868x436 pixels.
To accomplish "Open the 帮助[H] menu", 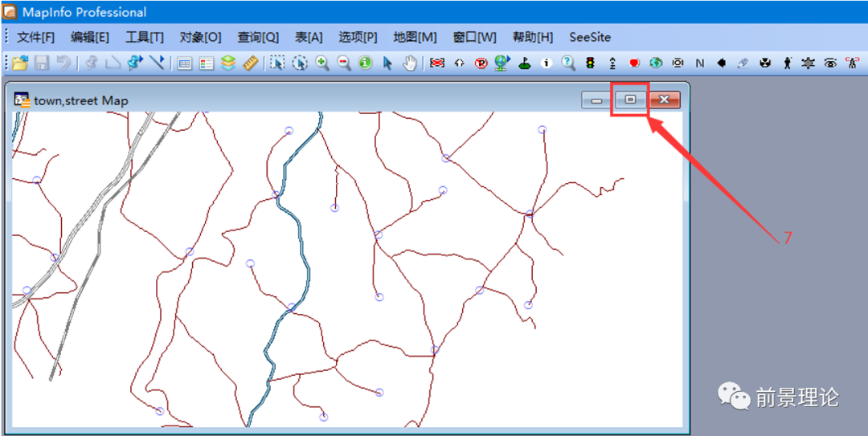I will point(533,38).
